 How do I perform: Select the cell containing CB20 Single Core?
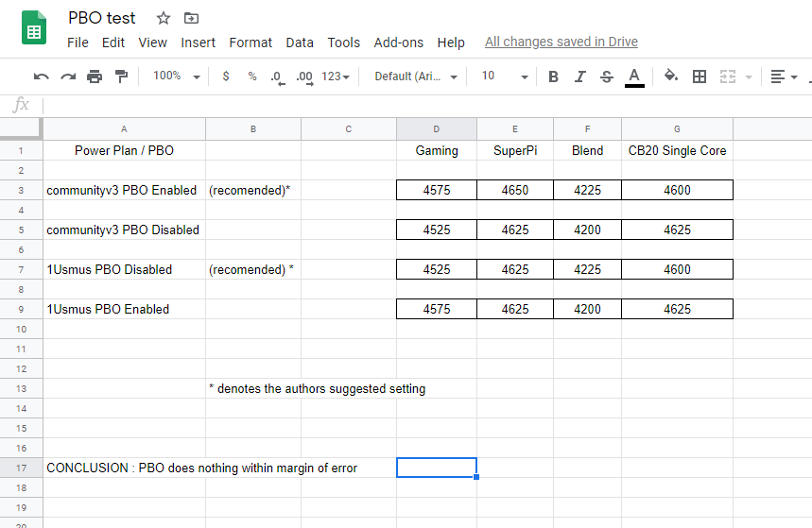pyautogui.click(x=677, y=150)
